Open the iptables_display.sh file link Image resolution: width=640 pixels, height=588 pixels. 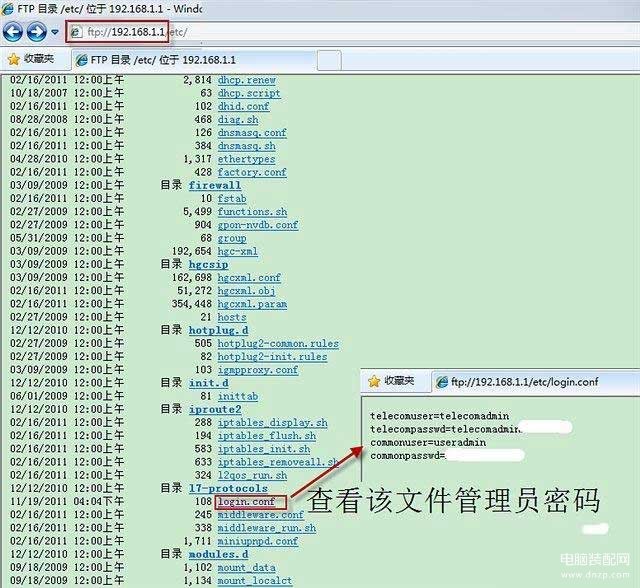(x=273, y=422)
